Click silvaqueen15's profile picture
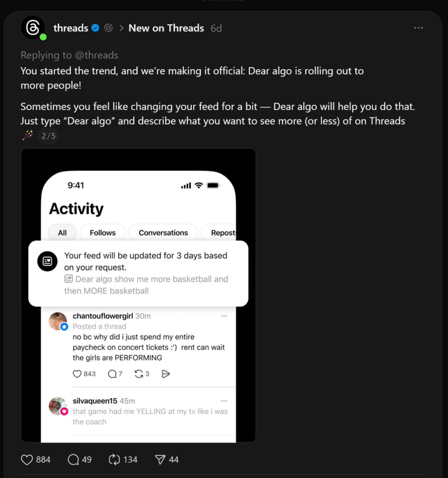This screenshot has height=478, width=448. pyautogui.click(x=58, y=406)
